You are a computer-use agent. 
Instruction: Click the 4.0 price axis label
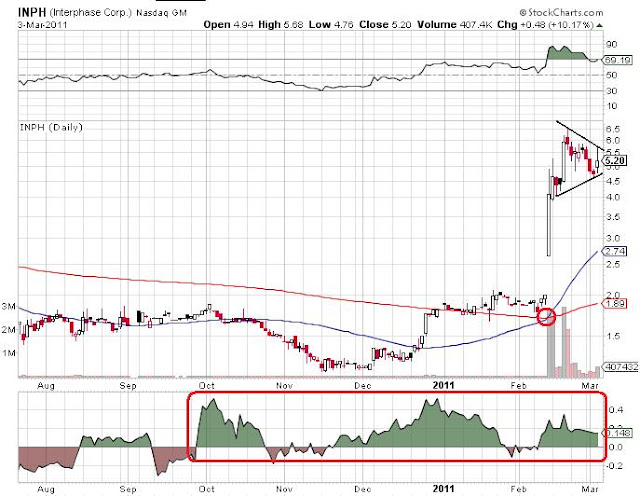613,197
